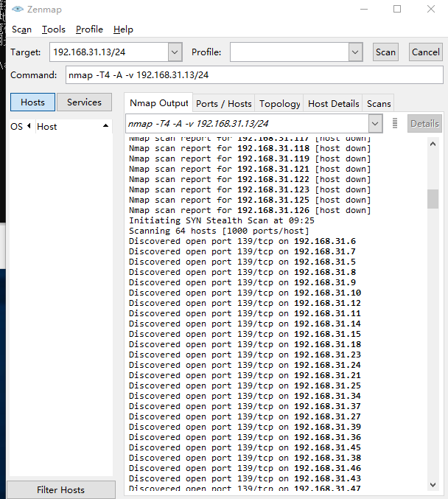Expand the scan output dropdown arrow
448x499 pixels.
[x=376, y=123]
